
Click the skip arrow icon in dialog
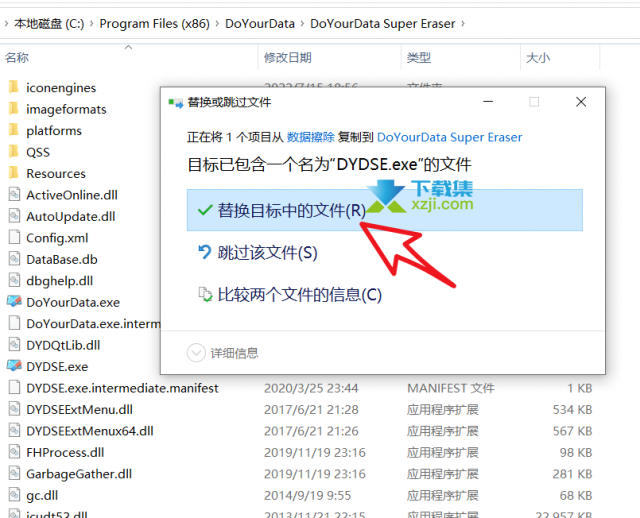204,252
